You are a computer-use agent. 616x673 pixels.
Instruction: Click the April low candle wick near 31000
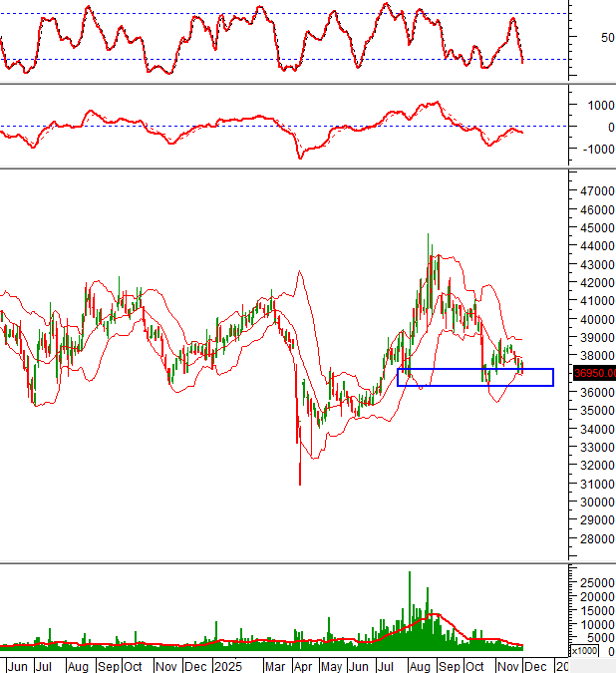pos(300,477)
